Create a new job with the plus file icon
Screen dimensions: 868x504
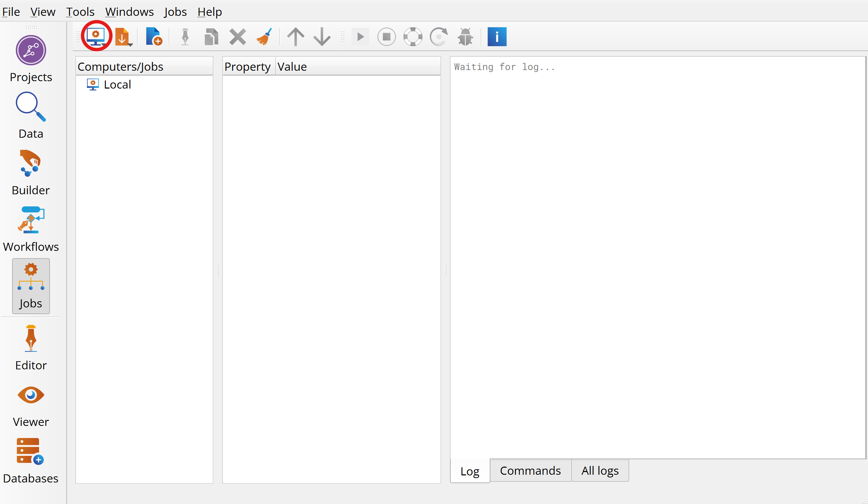coord(154,36)
